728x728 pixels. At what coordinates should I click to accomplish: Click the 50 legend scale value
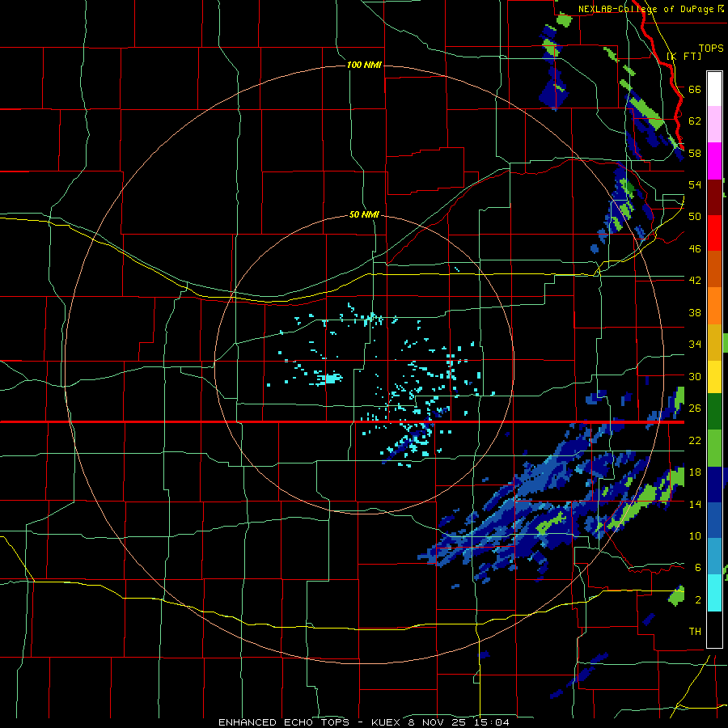[695, 216]
